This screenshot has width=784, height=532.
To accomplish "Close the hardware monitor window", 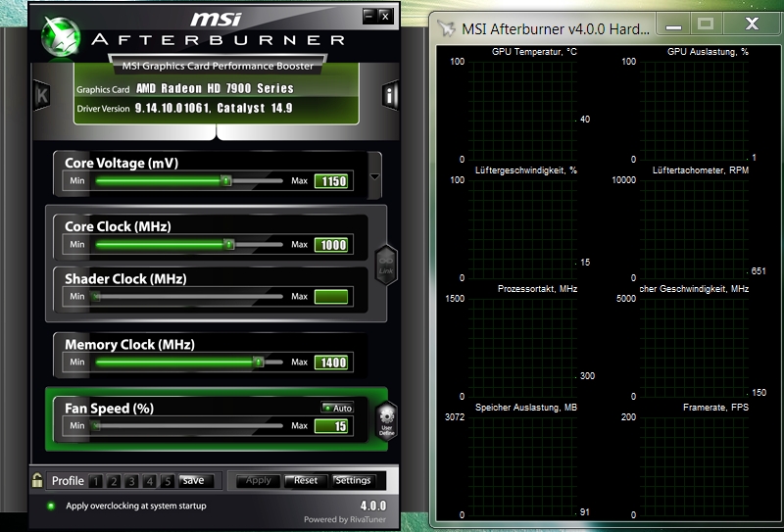I will [x=752, y=24].
